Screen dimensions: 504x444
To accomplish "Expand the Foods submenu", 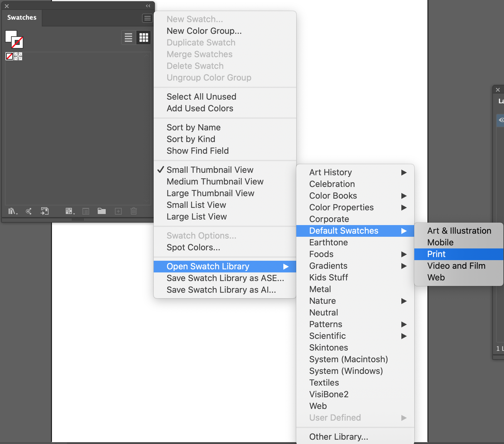I will (355, 254).
